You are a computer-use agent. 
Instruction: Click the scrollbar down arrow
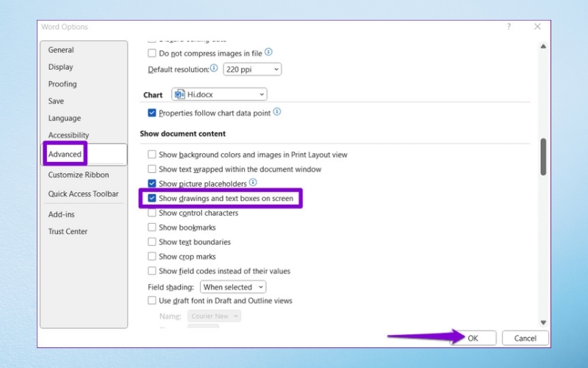pyautogui.click(x=543, y=322)
